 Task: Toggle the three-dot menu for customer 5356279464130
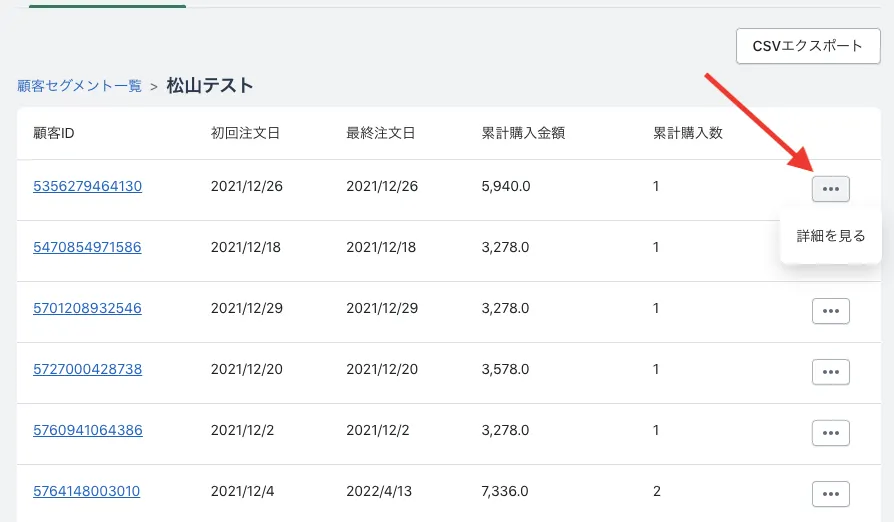pos(830,188)
